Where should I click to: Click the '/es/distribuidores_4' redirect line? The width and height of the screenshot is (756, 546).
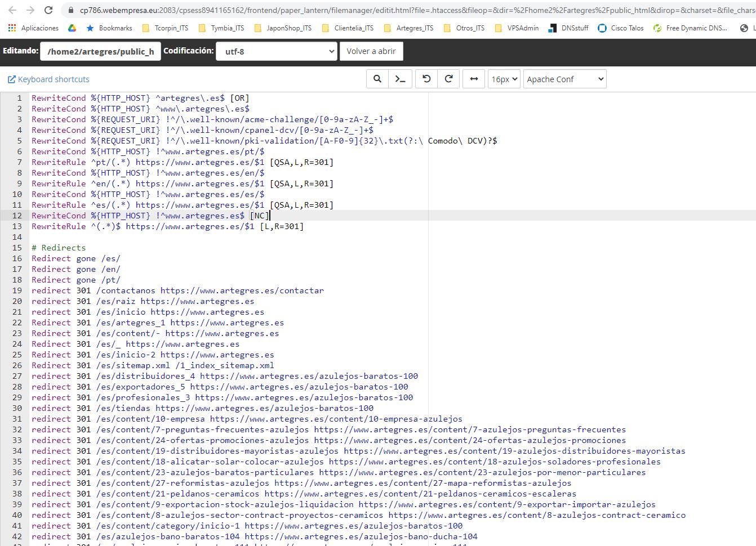pyautogui.click(x=225, y=376)
